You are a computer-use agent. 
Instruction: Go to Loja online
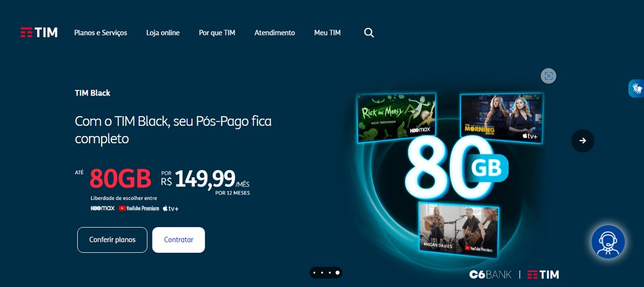(163, 32)
